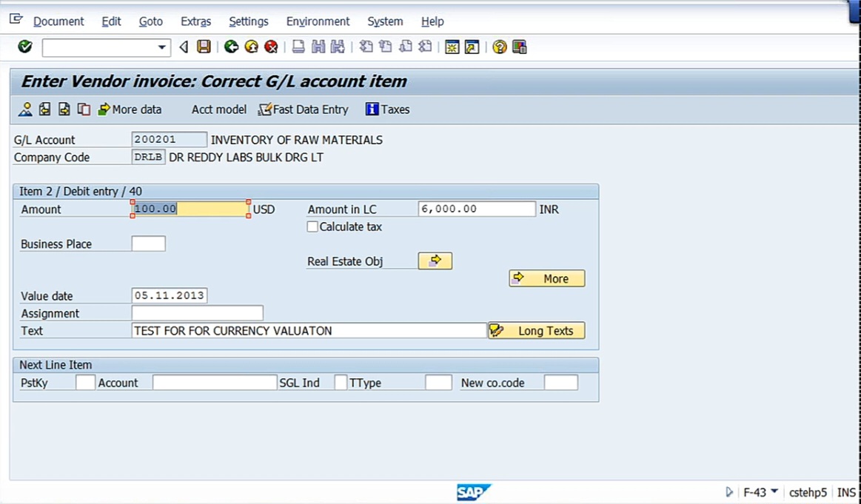The height and width of the screenshot is (504, 861).
Task: Click the Amount field showing 100.00
Action: coord(190,209)
